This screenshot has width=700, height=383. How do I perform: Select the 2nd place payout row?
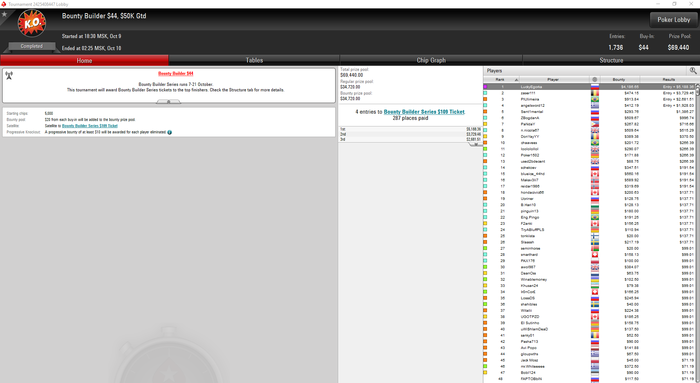(410, 134)
